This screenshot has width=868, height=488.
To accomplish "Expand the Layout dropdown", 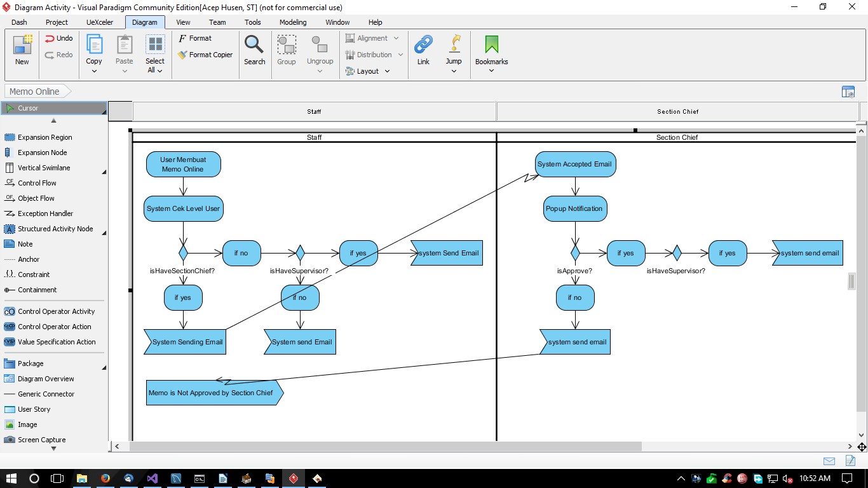I will 387,71.
